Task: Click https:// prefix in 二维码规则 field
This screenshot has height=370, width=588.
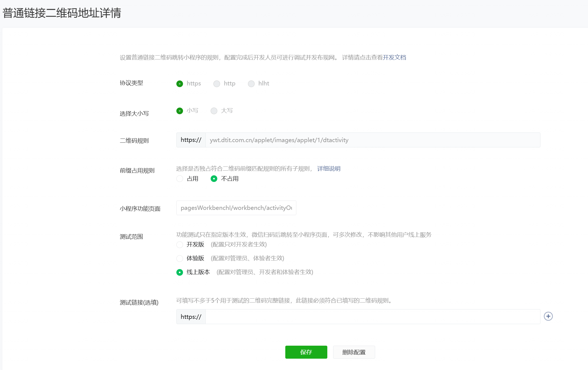Action: 191,140
